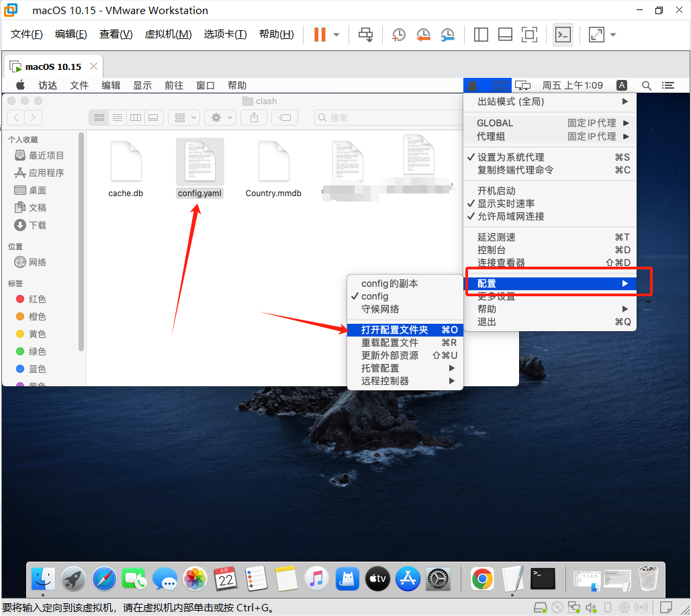
Task: Click the red 红色 tag in sidebar
Action: [x=37, y=299]
